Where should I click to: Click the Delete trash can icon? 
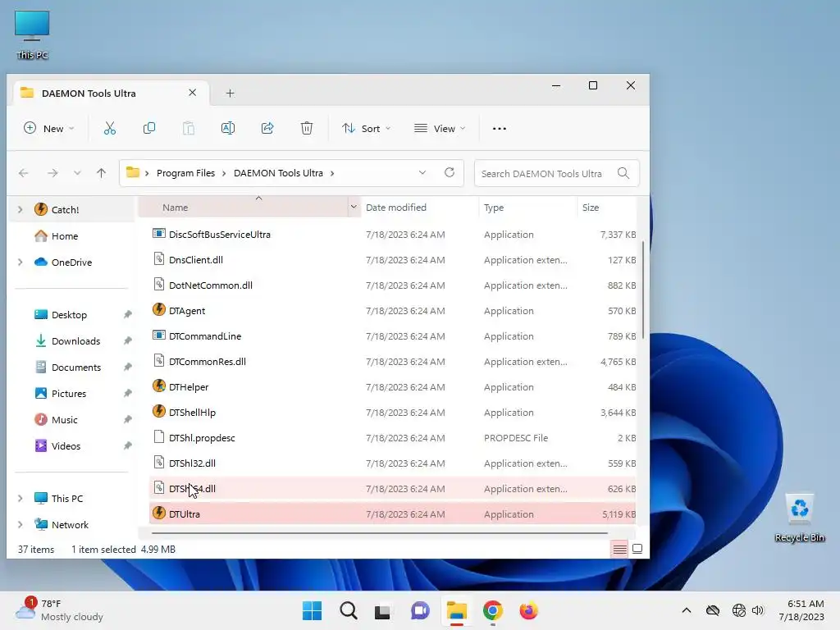pyautogui.click(x=307, y=128)
